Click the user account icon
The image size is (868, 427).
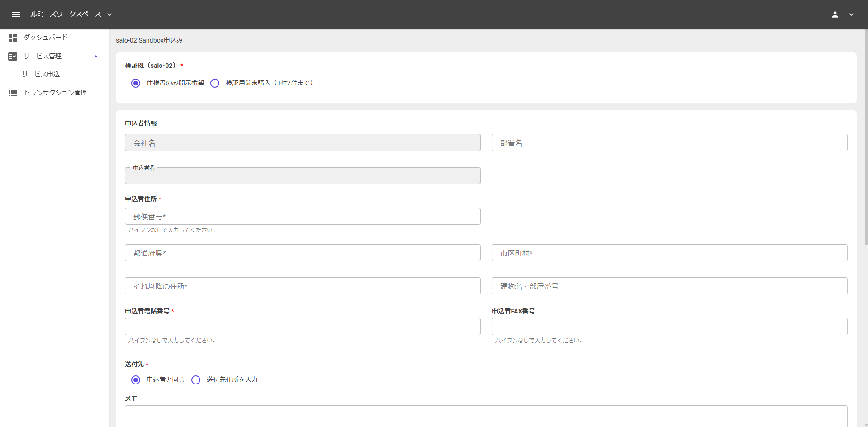pyautogui.click(x=835, y=14)
